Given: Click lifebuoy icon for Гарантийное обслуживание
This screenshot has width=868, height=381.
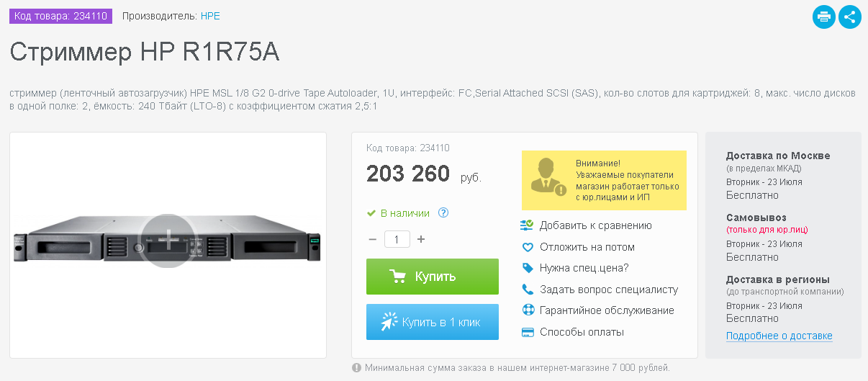Looking at the screenshot, I should coord(527,310).
